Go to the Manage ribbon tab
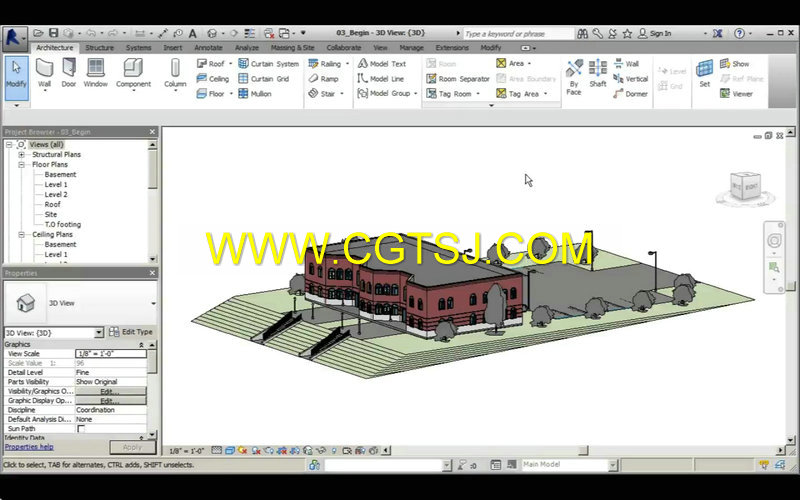The image size is (800, 500). tap(411, 47)
